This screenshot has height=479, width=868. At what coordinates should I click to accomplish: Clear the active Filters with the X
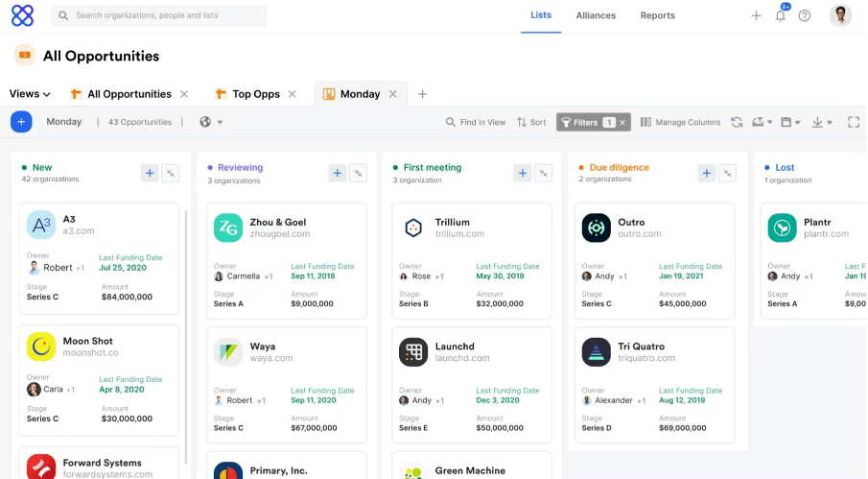tap(622, 123)
